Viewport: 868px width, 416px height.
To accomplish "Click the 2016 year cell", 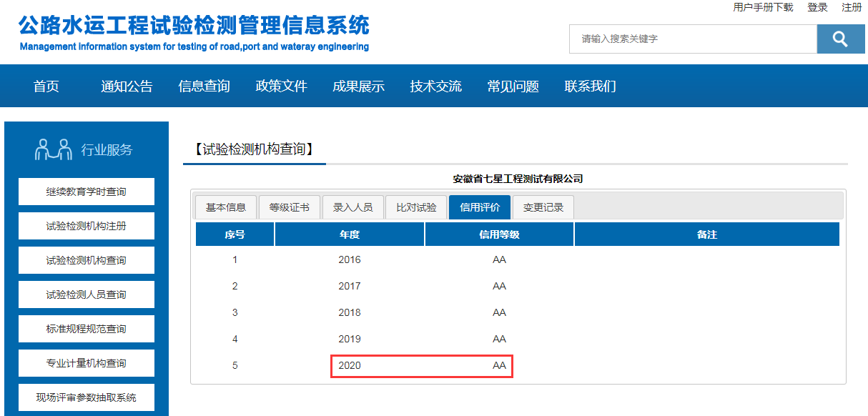I will point(350,259).
